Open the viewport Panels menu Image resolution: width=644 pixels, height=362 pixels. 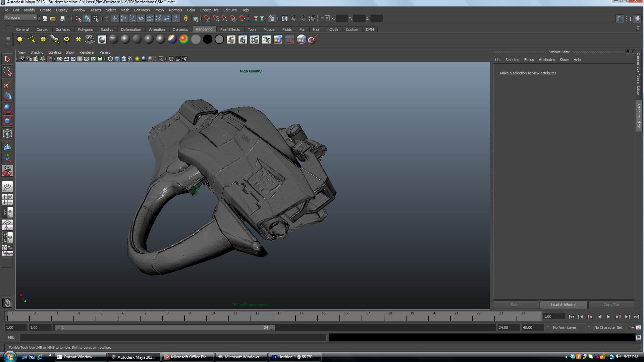click(x=105, y=52)
